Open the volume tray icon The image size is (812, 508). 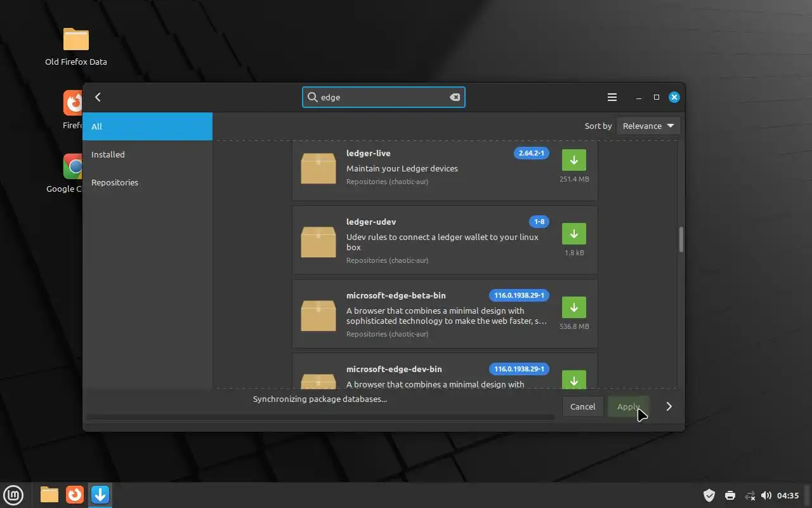coord(766,495)
